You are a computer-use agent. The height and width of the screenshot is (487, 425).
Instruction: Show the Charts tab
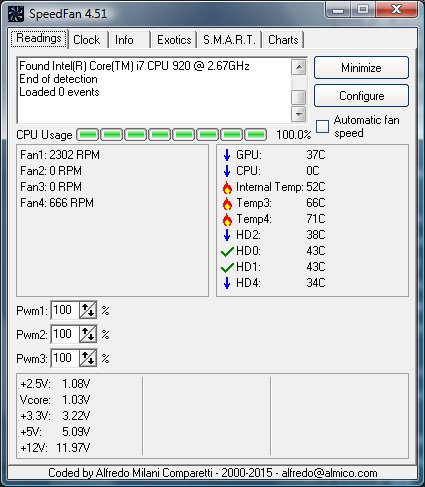[x=283, y=40]
